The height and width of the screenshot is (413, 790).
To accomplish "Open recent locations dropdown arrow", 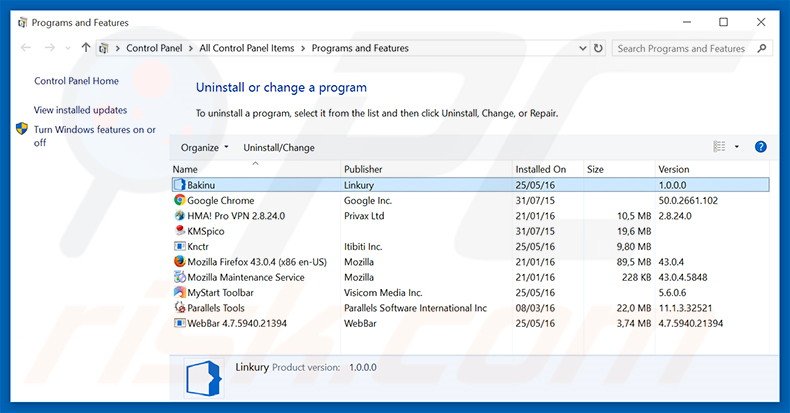I will point(68,48).
